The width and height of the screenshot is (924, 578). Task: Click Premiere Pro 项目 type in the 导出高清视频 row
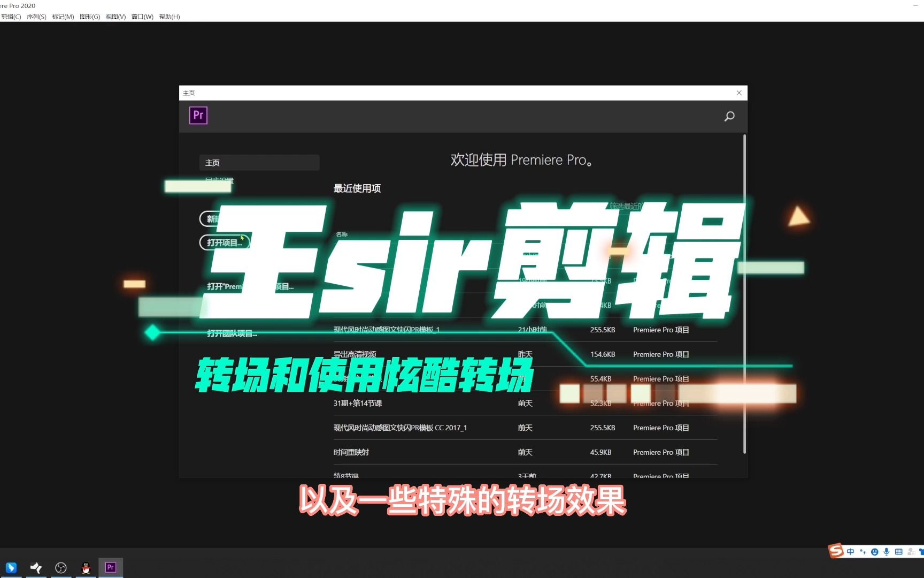(x=661, y=354)
